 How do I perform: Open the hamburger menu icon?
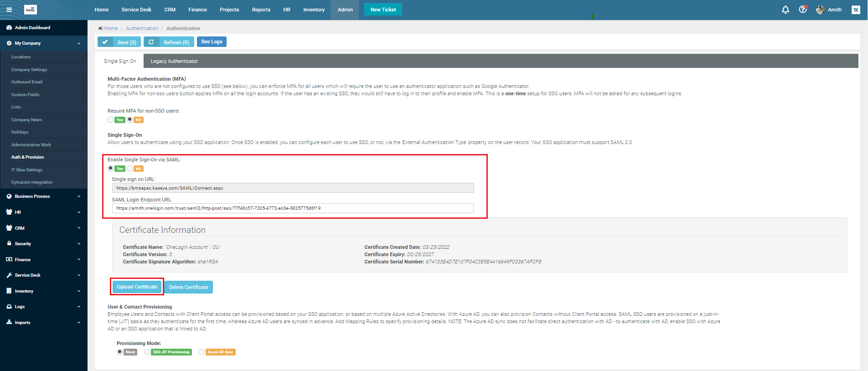pos(9,10)
